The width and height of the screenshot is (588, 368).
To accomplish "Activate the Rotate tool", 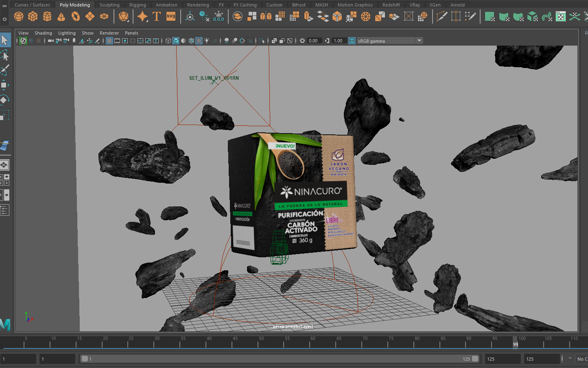I will tap(5, 100).
